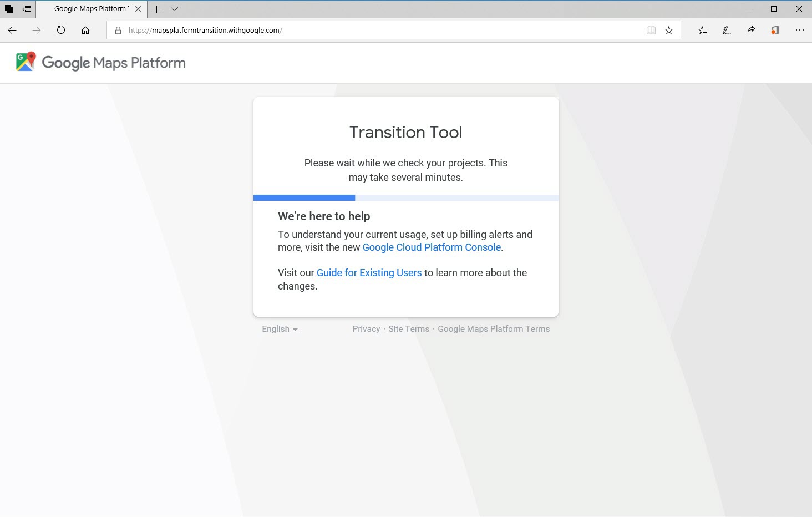Viewport: 812px width, 517px height.
Task: Share this page
Action: click(x=750, y=31)
